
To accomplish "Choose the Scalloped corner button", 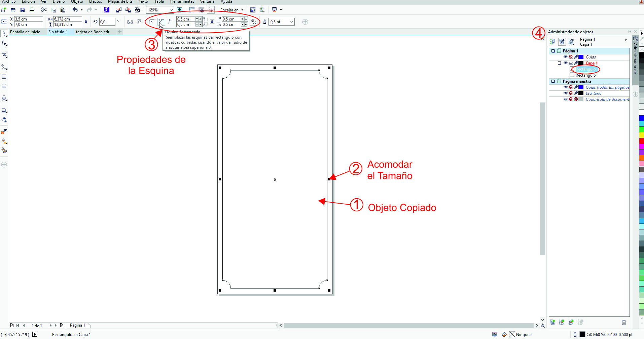I will 161,22.
